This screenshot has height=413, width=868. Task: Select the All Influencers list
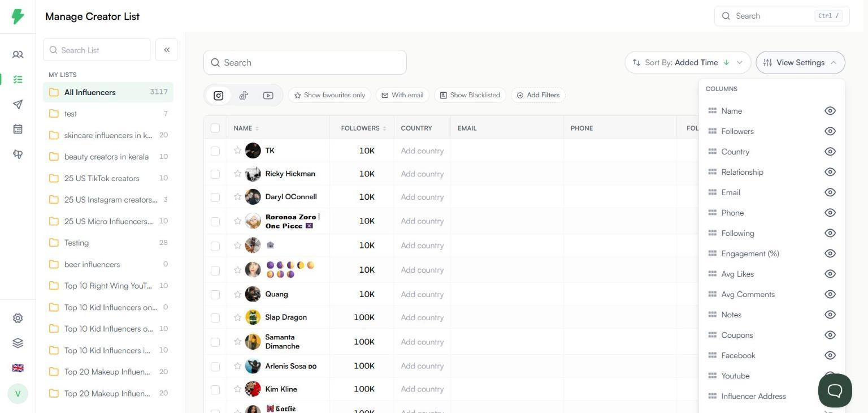[108, 92]
